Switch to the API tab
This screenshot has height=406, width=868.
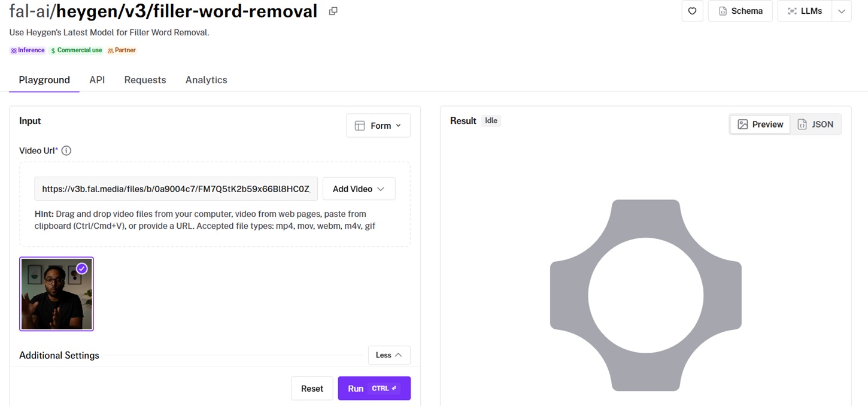[x=97, y=80]
